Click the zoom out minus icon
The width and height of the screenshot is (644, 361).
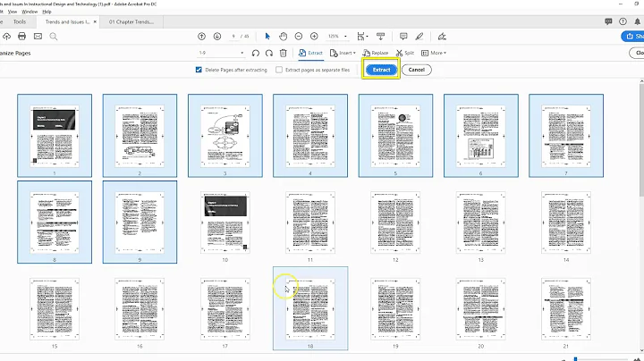click(x=299, y=37)
